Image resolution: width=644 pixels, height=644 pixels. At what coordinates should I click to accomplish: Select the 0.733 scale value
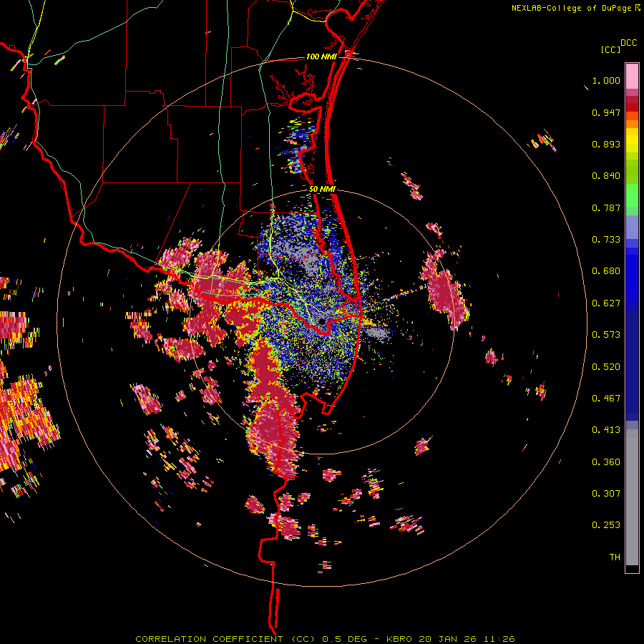point(606,240)
